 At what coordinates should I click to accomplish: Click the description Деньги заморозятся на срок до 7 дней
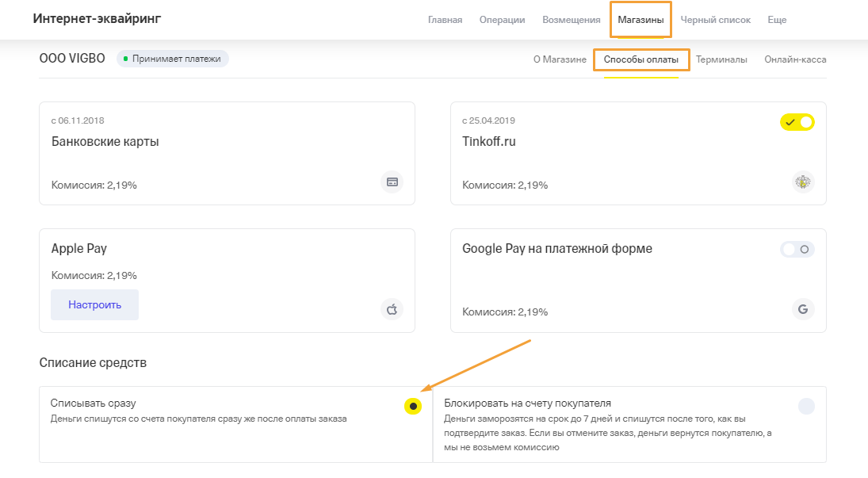pyautogui.click(x=608, y=433)
